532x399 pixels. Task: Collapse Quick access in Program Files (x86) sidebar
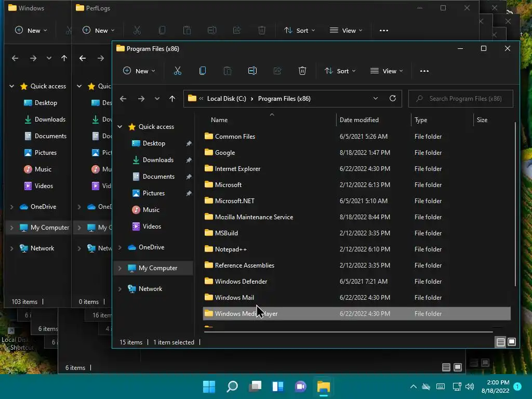(x=120, y=127)
